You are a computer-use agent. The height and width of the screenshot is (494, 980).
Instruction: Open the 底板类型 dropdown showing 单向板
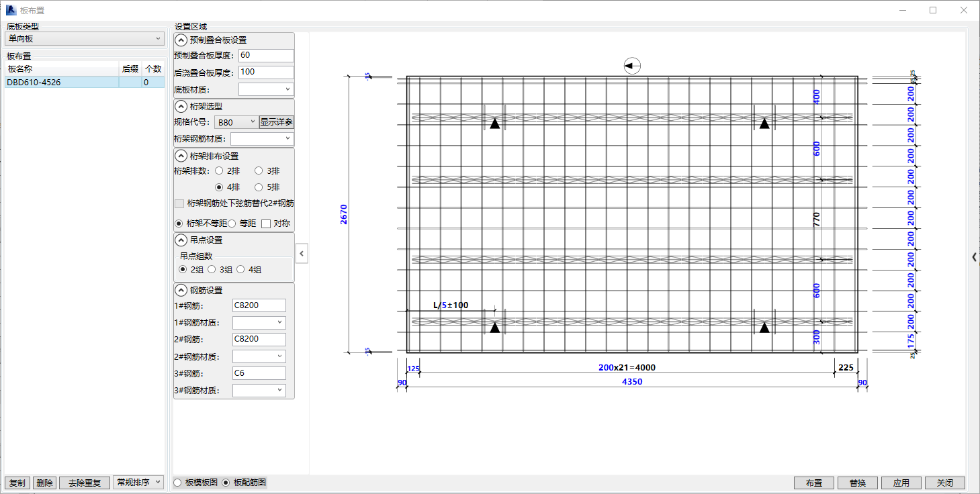point(85,39)
